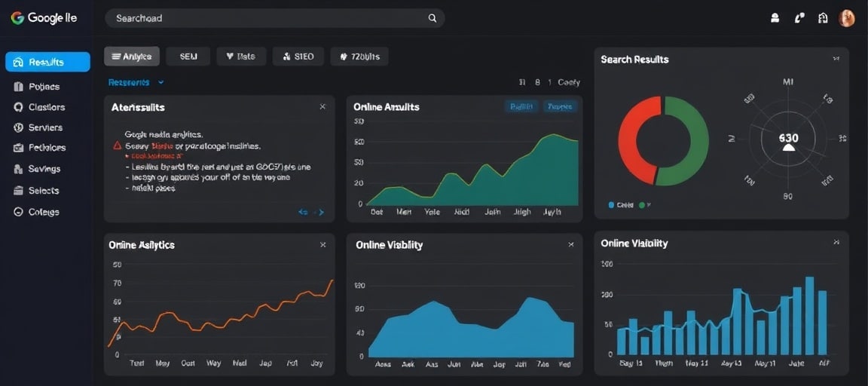Click the circle icon beside Coleges

18,212
